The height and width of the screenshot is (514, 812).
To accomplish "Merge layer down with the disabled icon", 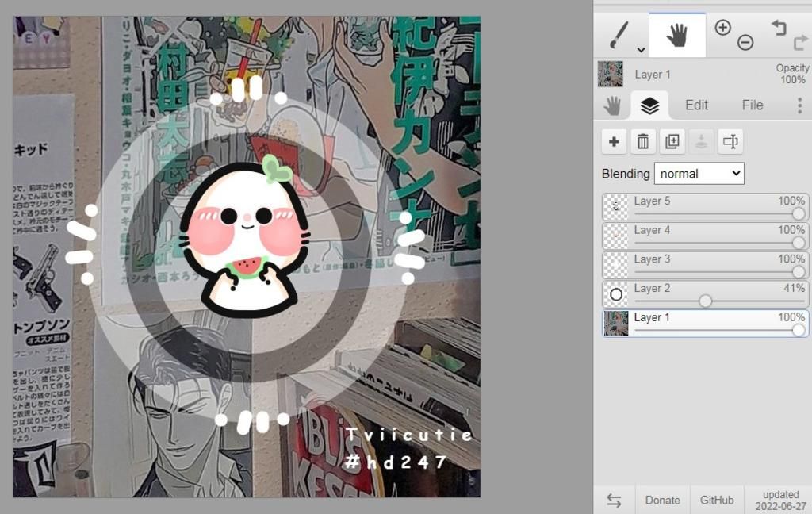I will [701, 141].
